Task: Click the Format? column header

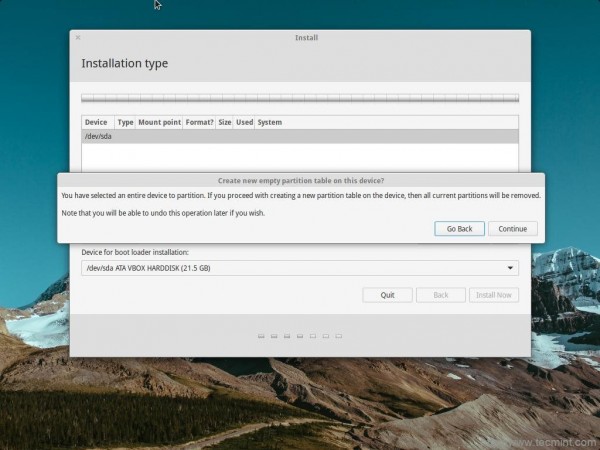Action: point(199,122)
